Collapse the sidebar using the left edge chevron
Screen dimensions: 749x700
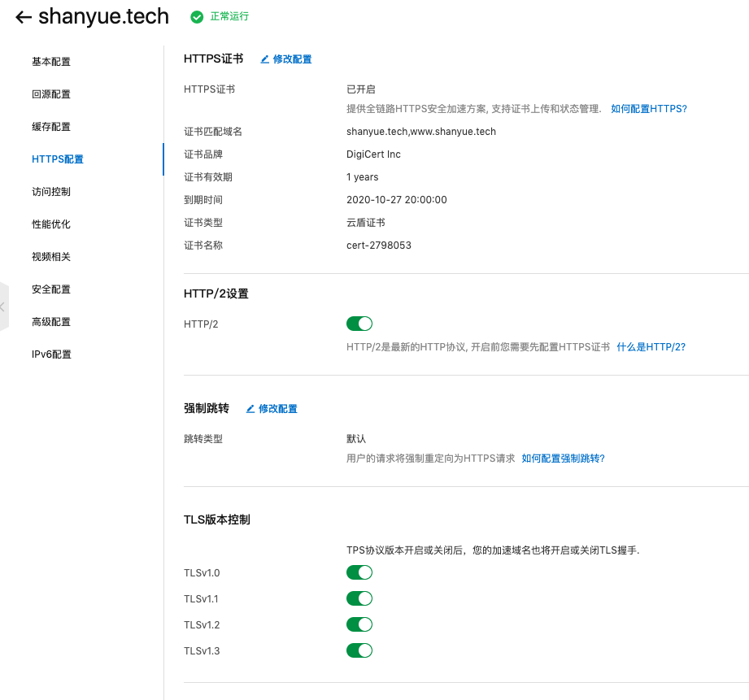click(x=3, y=307)
